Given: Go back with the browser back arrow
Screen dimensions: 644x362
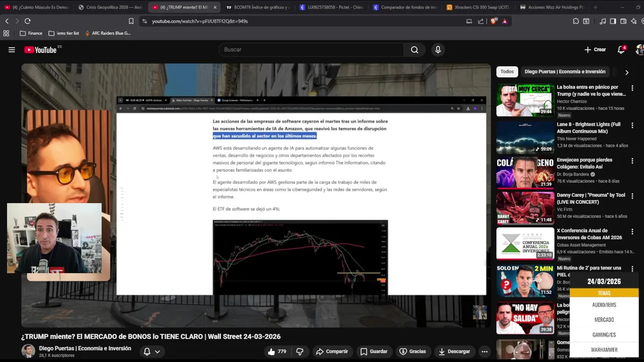Looking at the screenshot, I should click(x=7, y=21).
